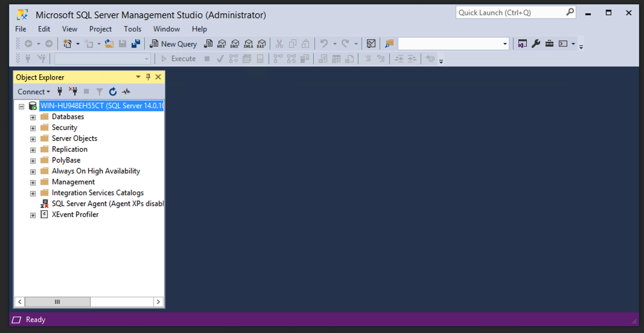Click the Save All icon

click(136, 44)
